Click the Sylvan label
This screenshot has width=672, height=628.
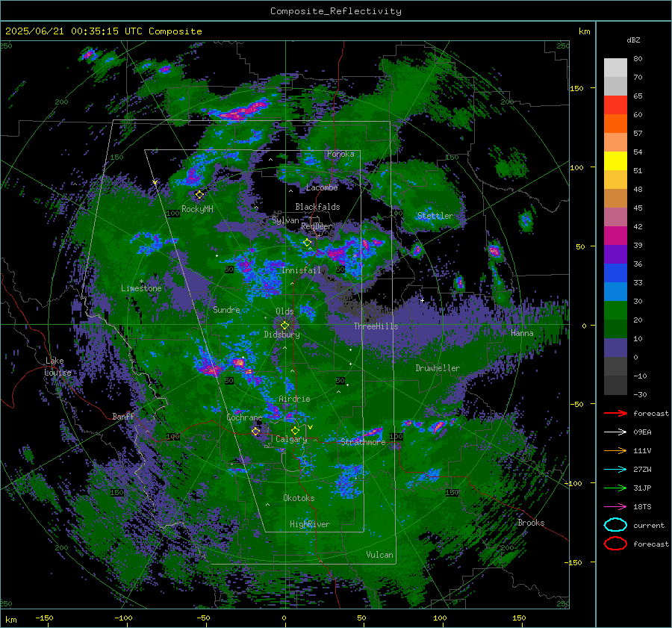tap(285, 220)
